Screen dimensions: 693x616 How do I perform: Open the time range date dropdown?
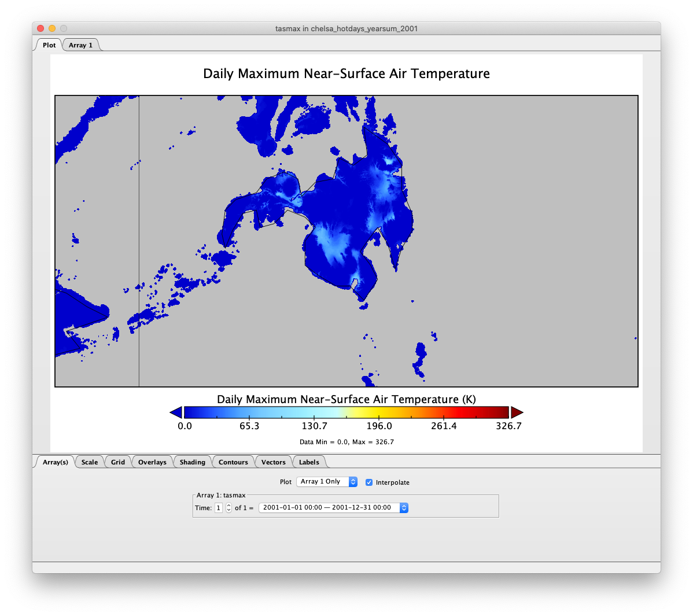tap(333, 508)
